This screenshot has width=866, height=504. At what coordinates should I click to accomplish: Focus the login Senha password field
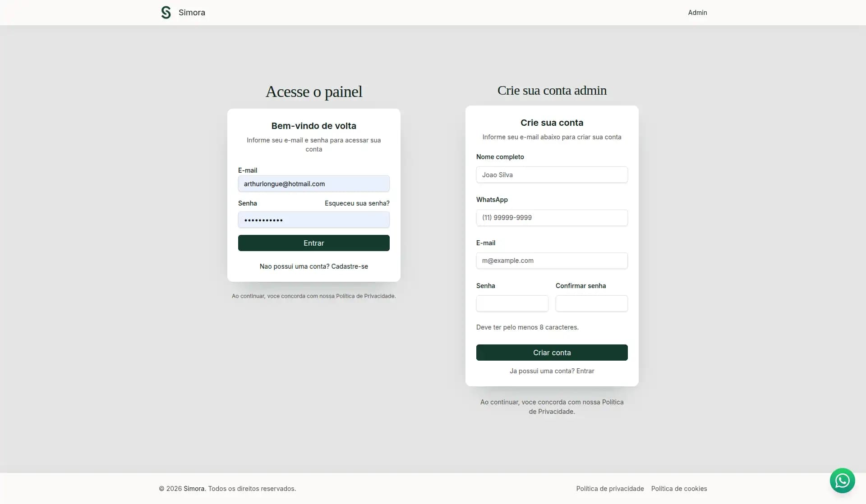[x=313, y=220]
